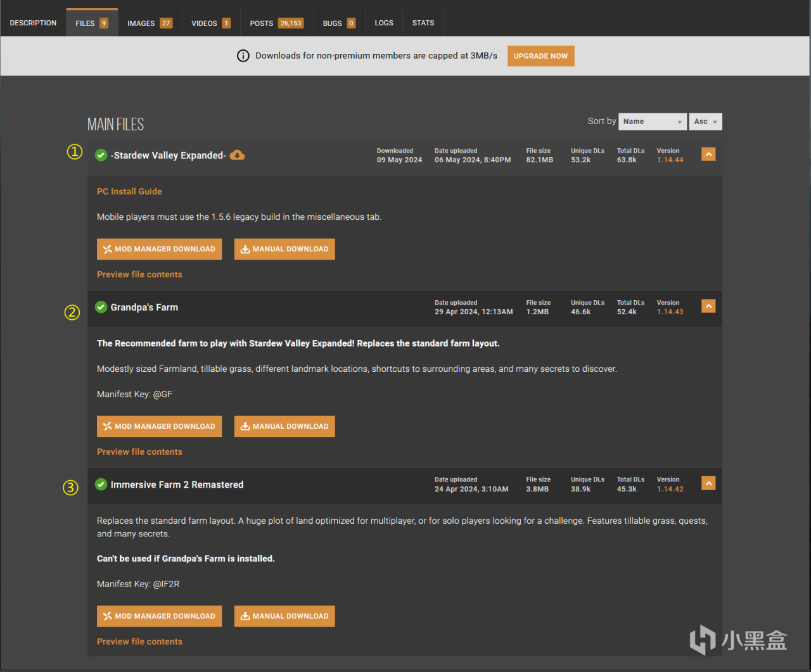Open the Stats tab
This screenshot has width=811, height=672.
pos(423,23)
